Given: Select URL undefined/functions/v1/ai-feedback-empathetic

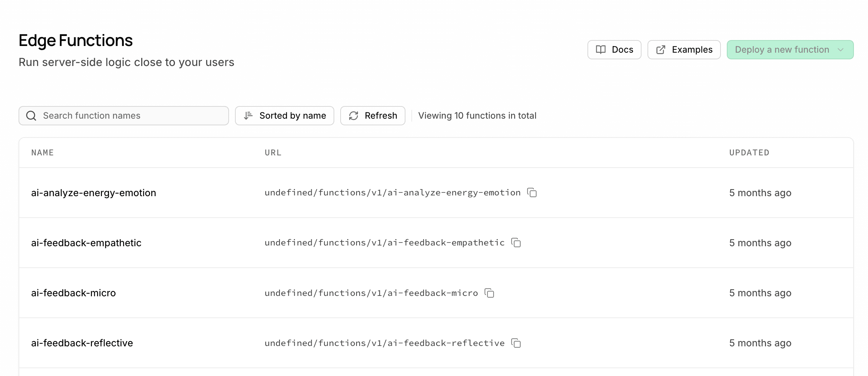Looking at the screenshot, I should point(384,243).
